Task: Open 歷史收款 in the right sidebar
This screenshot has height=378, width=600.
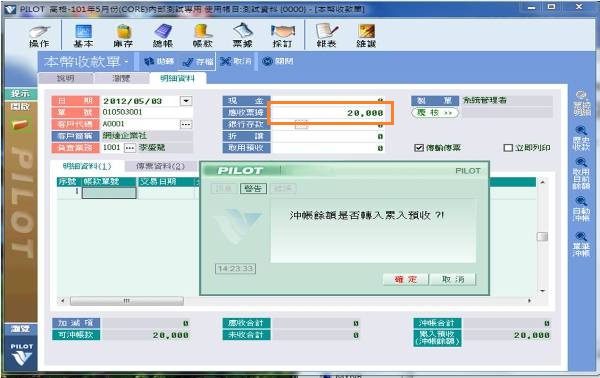Action: (581, 138)
